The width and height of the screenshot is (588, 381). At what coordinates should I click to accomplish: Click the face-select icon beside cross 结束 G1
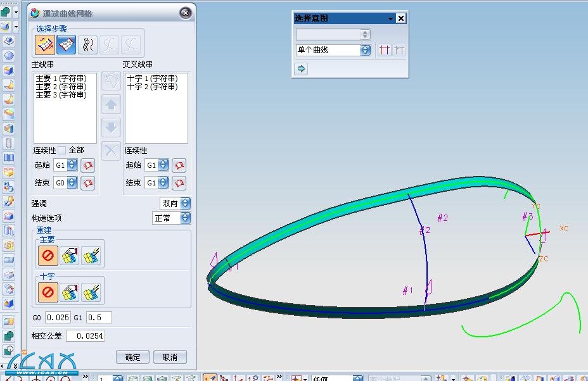(x=179, y=183)
